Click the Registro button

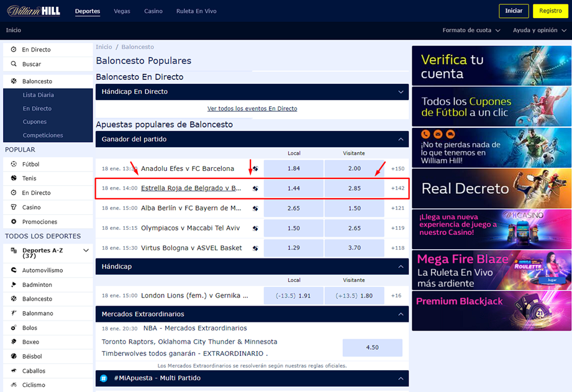(550, 11)
